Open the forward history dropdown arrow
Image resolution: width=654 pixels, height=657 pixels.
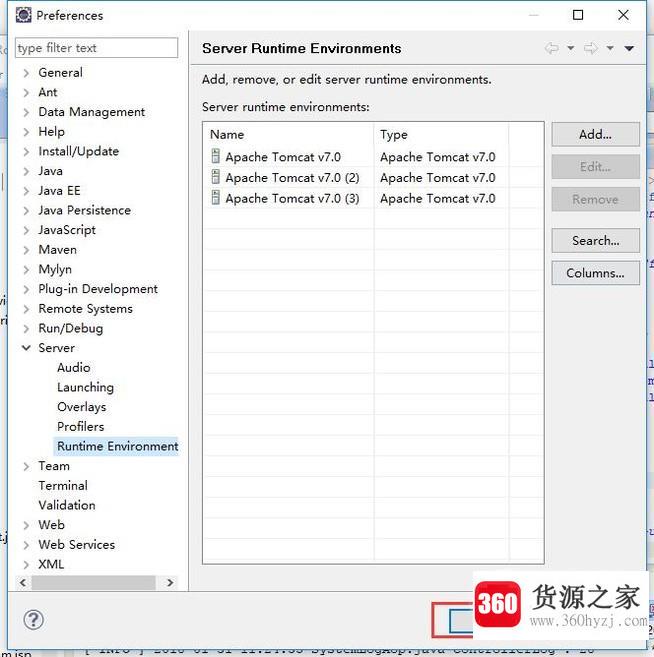click(x=610, y=48)
